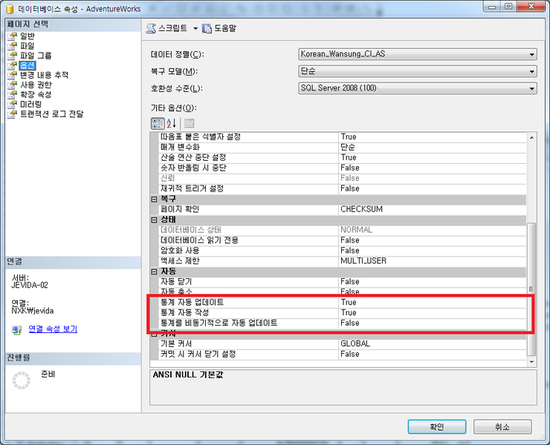Select the 통계 자동 작성 row

(342, 313)
